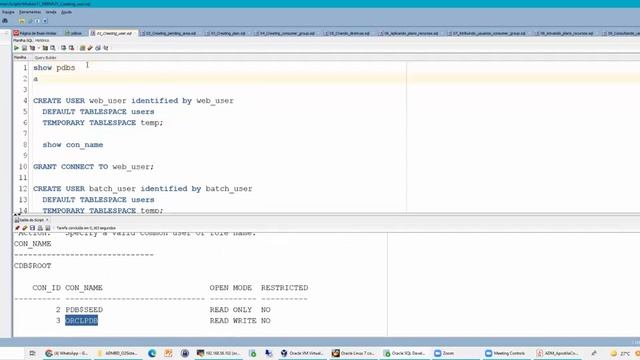Screen dimensions: 640x360
Task: Switch to the 07 usuarios consumer group tab
Action: pyautogui.click(x=487, y=33)
